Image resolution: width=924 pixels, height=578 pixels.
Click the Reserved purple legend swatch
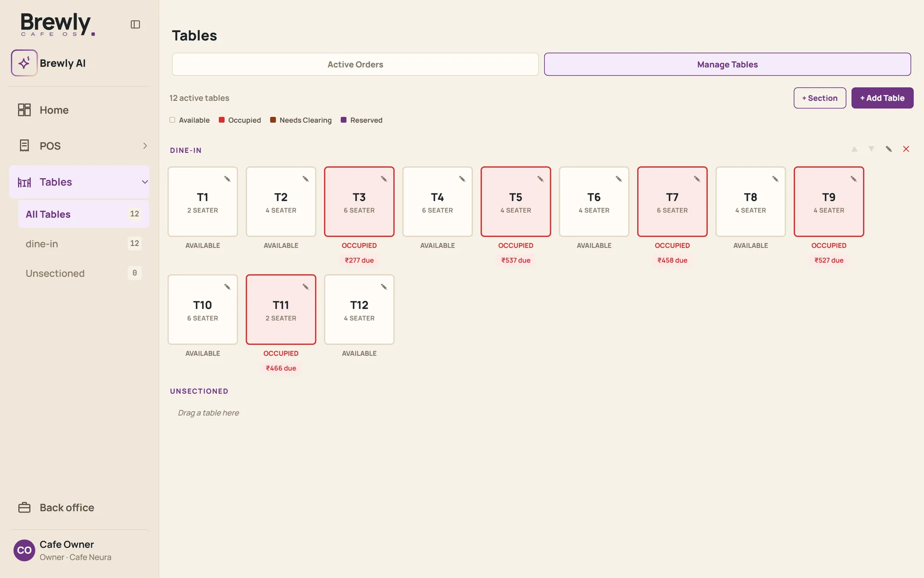[x=344, y=120]
